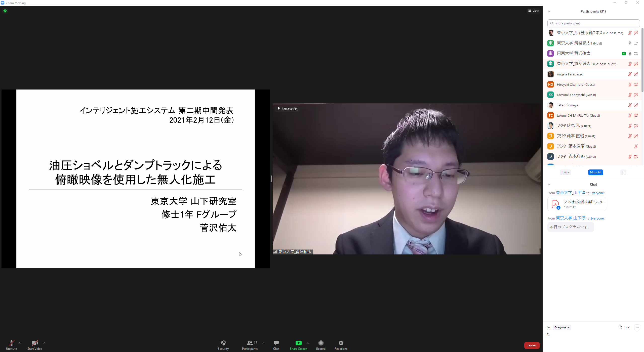
Task: Open the Chat bubble icon in toolbar
Action: tap(276, 343)
